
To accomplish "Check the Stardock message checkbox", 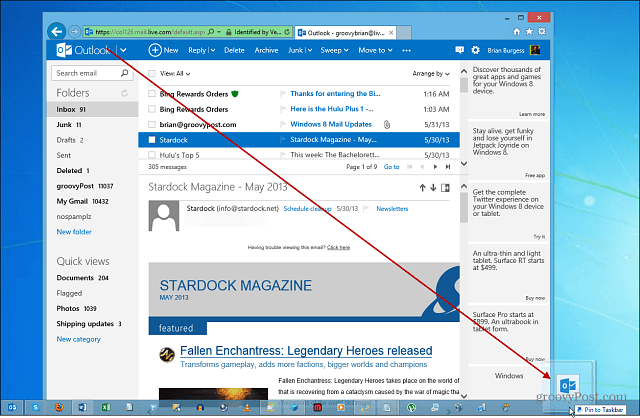I will pos(152,140).
